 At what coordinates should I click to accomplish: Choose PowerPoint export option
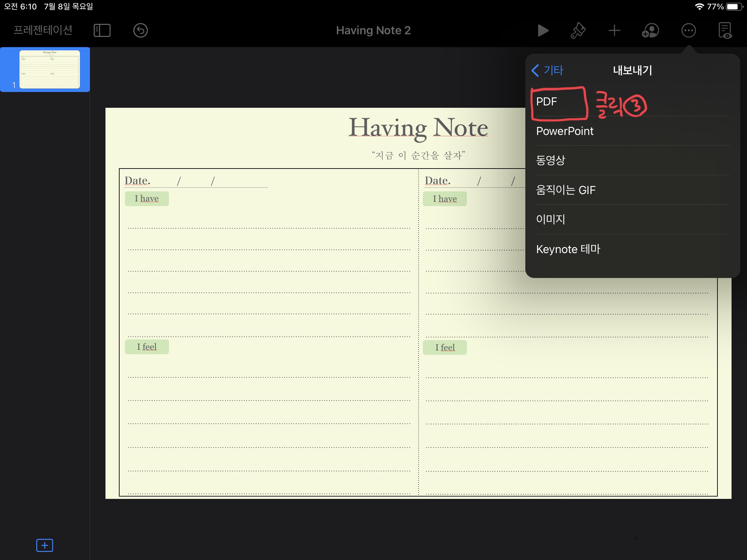[x=565, y=131]
